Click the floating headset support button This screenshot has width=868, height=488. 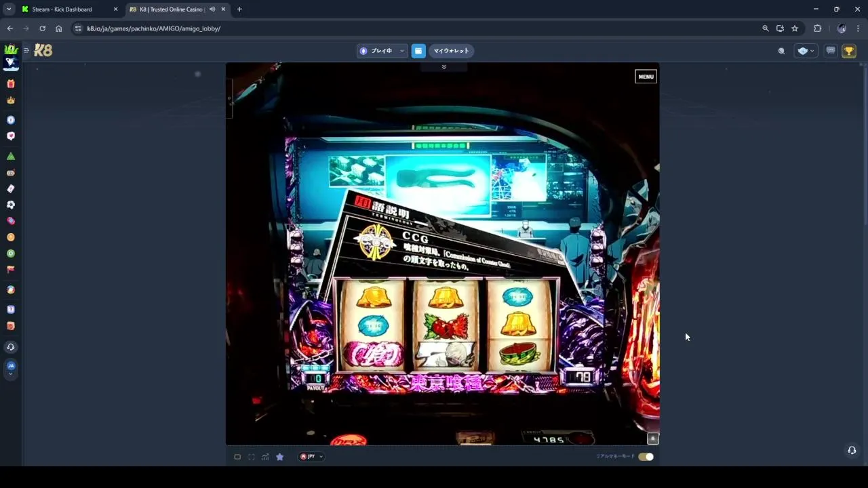pyautogui.click(x=852, y=450)
